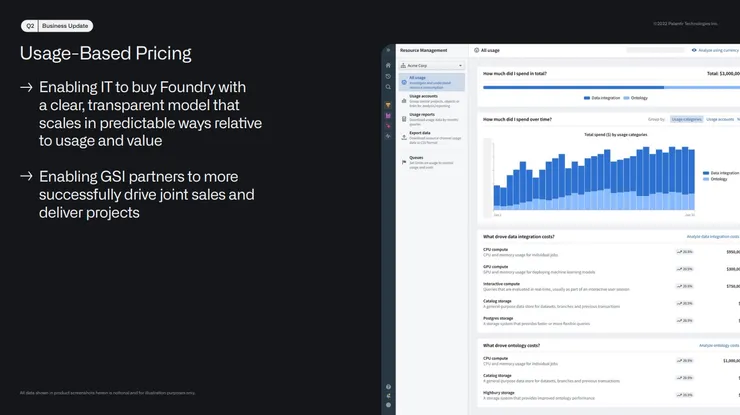Click the 'Q2' badge on the slide
The image size is (740, 415).
pyautogui.click(x=30, y=26)
